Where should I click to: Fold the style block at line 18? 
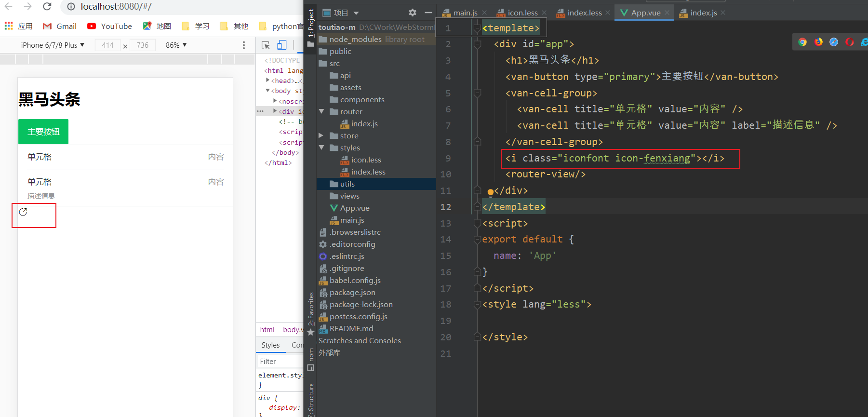(x=477, y=305)
